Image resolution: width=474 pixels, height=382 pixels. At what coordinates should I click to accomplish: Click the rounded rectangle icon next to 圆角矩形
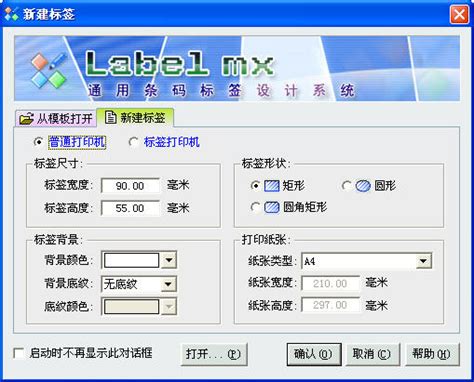click(x=272, y=207)
